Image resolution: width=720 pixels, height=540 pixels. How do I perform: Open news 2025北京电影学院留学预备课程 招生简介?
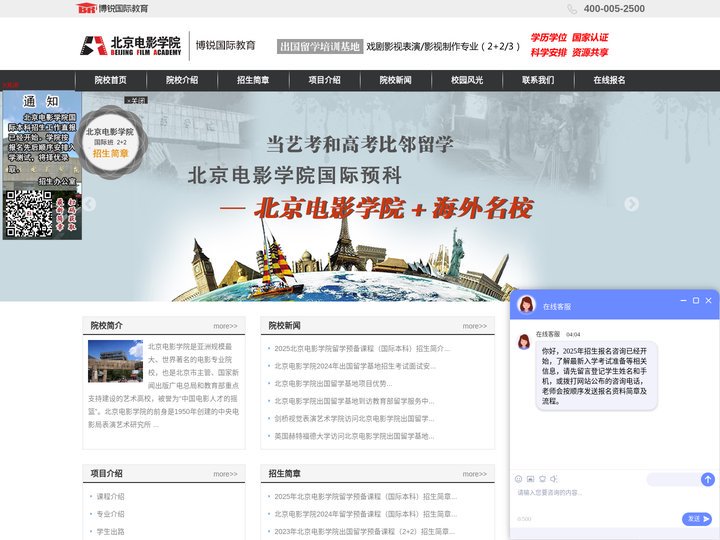coord(362,349)
